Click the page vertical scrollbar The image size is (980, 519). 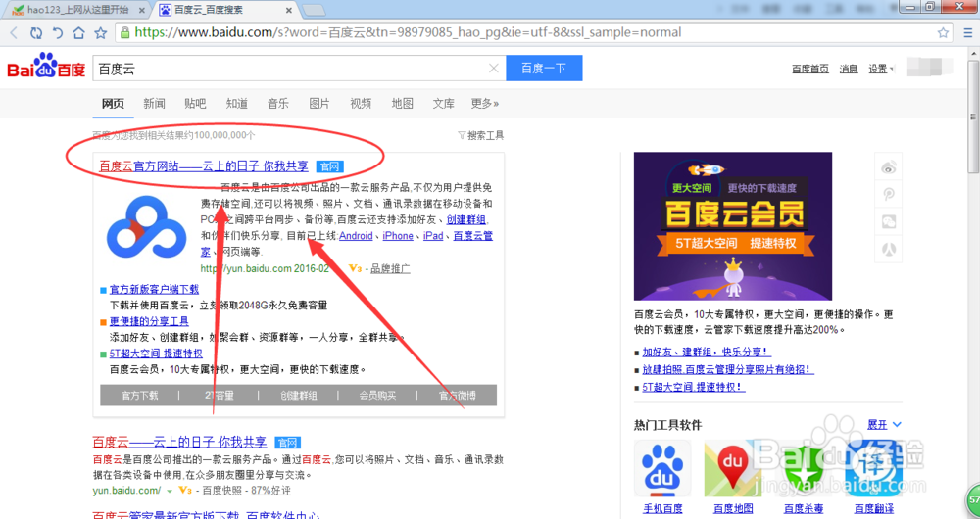click(x=973, y=116)
